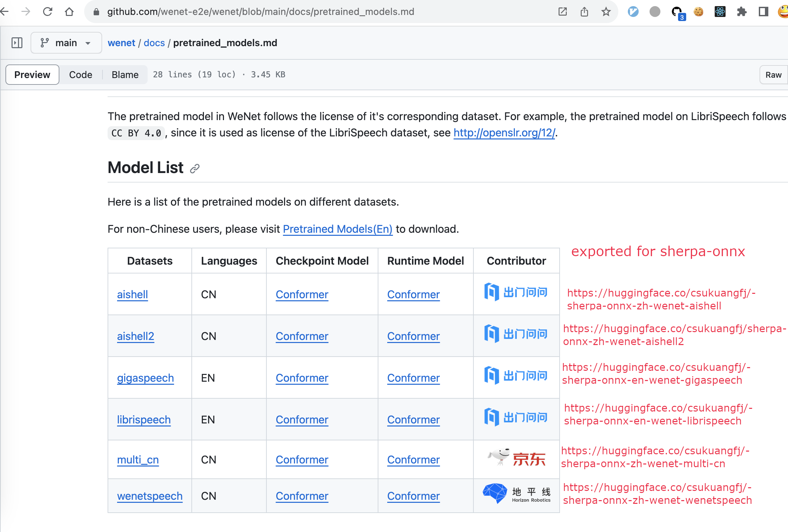
Task: Click the Raw button
Action: point(773,75)
